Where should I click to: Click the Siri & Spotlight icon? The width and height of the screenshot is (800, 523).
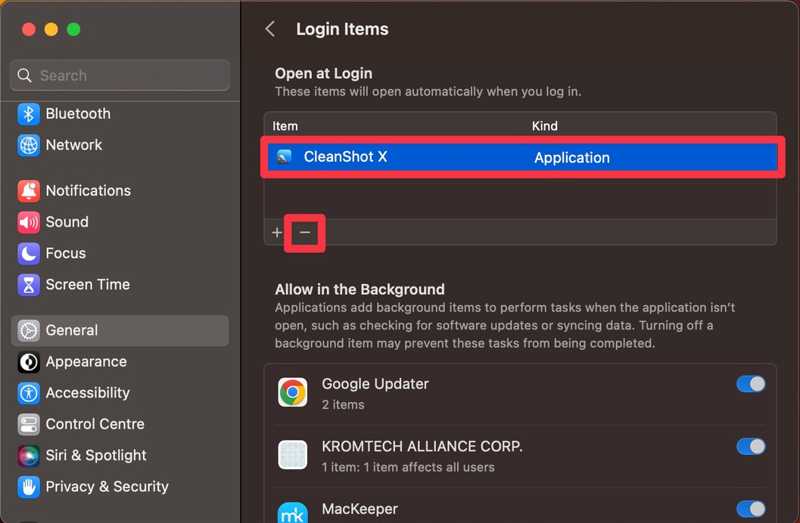click(x=29, y=456)
